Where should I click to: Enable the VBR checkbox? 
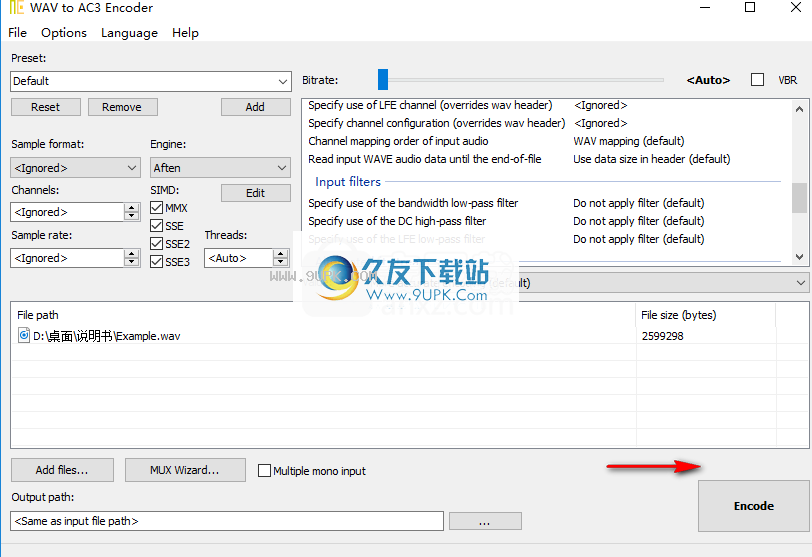pos(757,80)
